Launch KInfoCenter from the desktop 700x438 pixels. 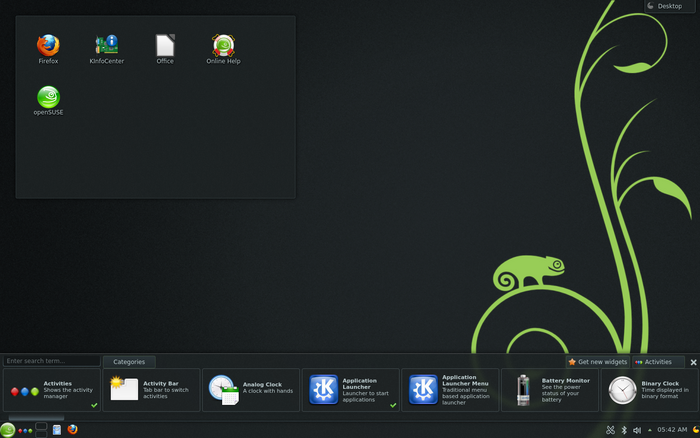[x=106, y=46]
